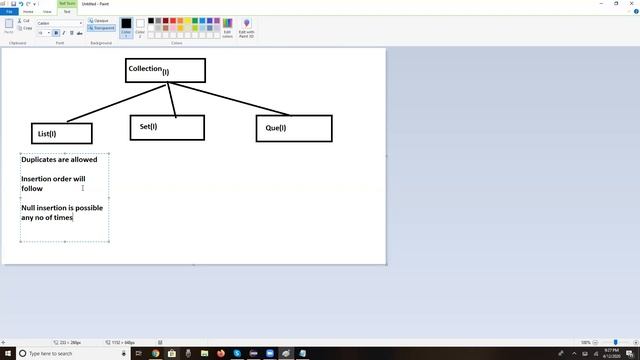Open Zoom app from the taskbar
Screen dimensions: 640x360
point(270,353)
